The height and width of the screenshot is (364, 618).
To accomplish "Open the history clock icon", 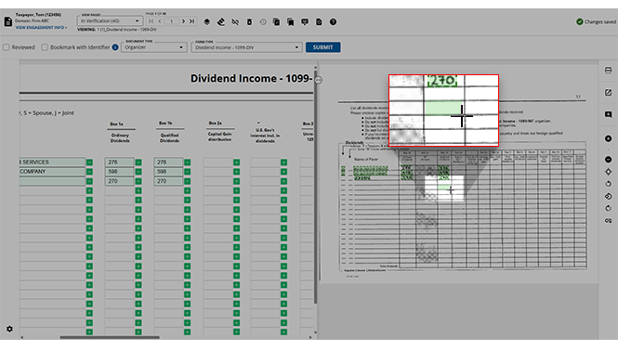I will [x=263, y=22].
